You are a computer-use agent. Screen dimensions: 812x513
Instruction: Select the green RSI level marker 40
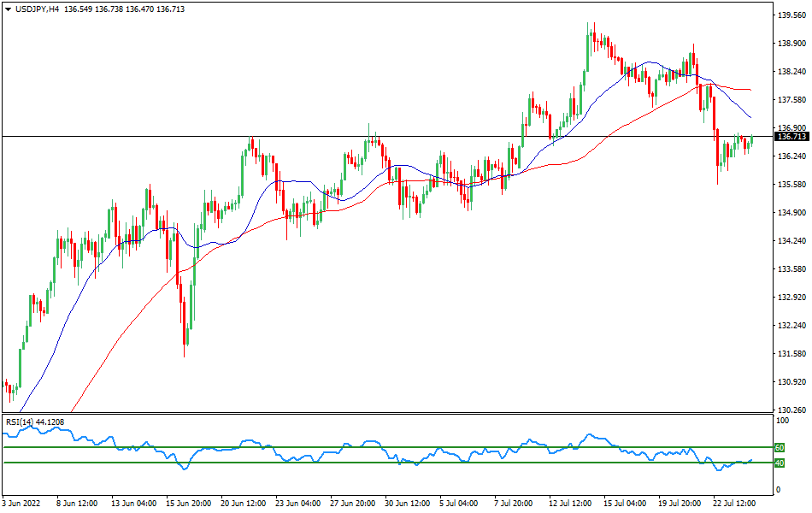pyautogui.click(x=781, y=463)
